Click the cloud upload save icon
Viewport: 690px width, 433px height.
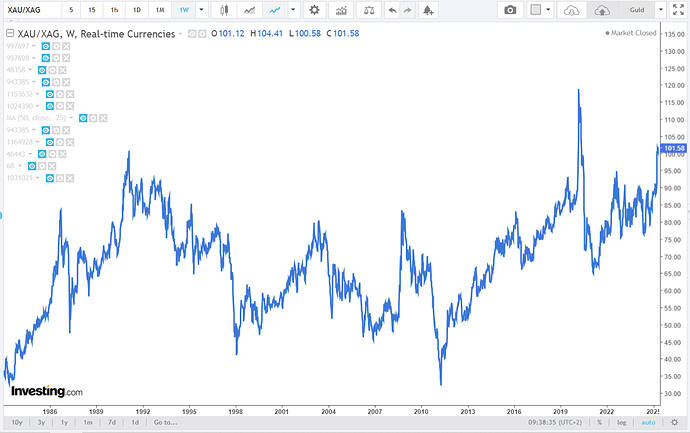tap(602, 10)
